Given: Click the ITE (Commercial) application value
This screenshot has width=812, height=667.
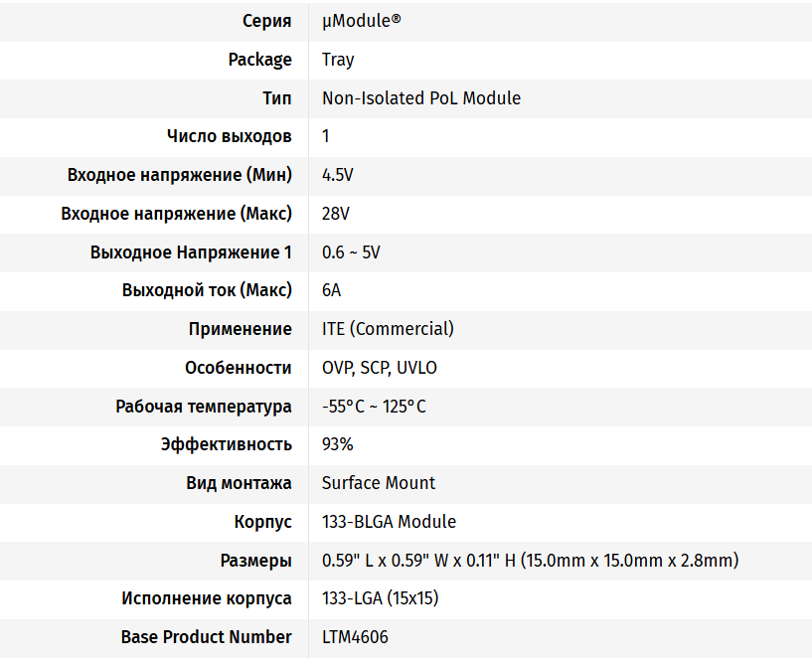Looking at the screenshot, I should point(388,329).
